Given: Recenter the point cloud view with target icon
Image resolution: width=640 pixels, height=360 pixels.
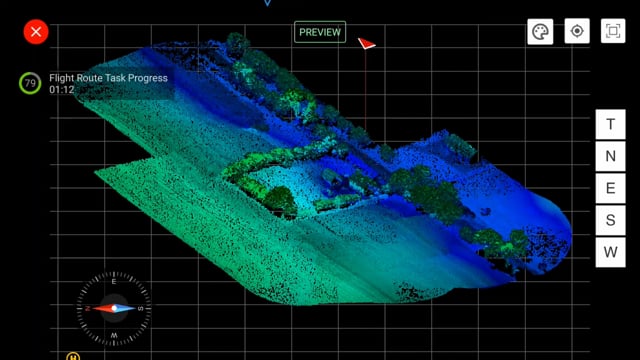Looking at the screenshot, I should (x=577, y=31).
